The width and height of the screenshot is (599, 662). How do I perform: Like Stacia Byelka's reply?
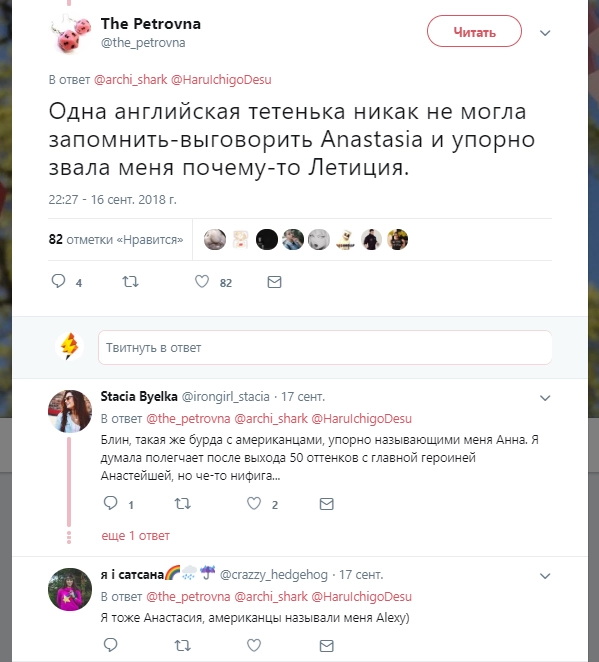point(254,504)
